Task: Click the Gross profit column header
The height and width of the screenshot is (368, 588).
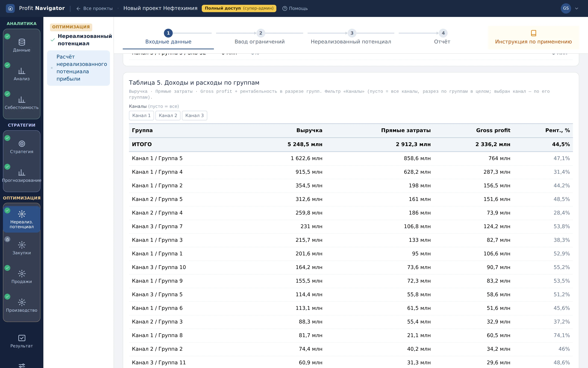Action: click(x=493, y=130)
